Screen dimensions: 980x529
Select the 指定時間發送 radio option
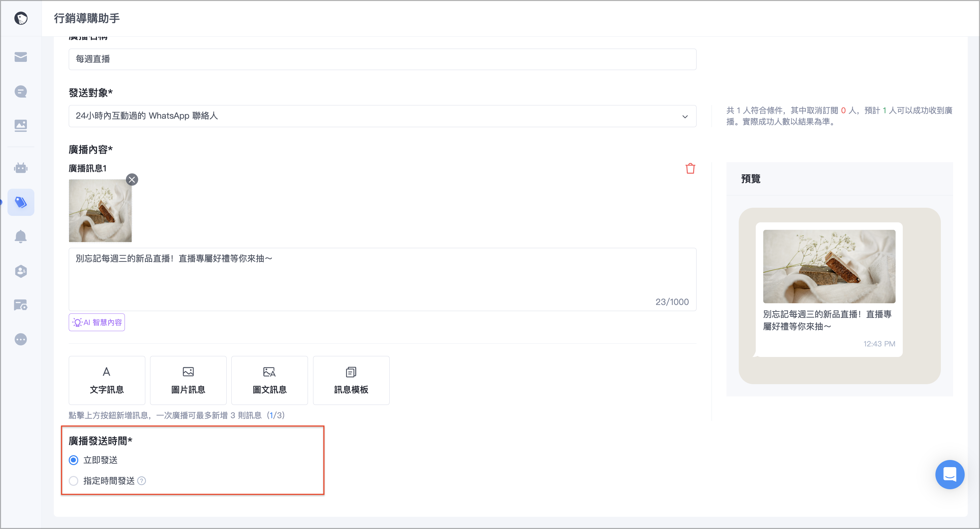(x=73, y=481)
